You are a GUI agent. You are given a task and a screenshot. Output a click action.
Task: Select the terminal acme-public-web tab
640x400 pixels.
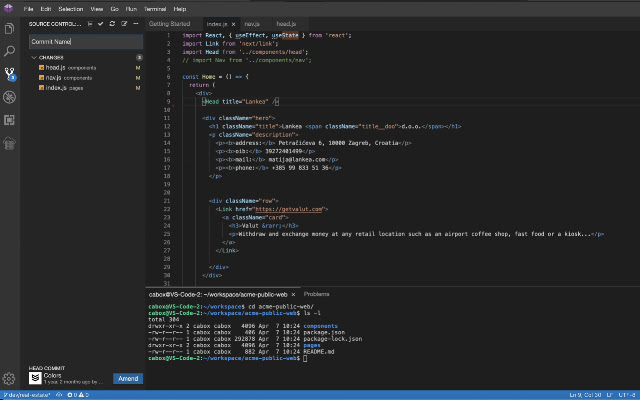tap(218, 294)
